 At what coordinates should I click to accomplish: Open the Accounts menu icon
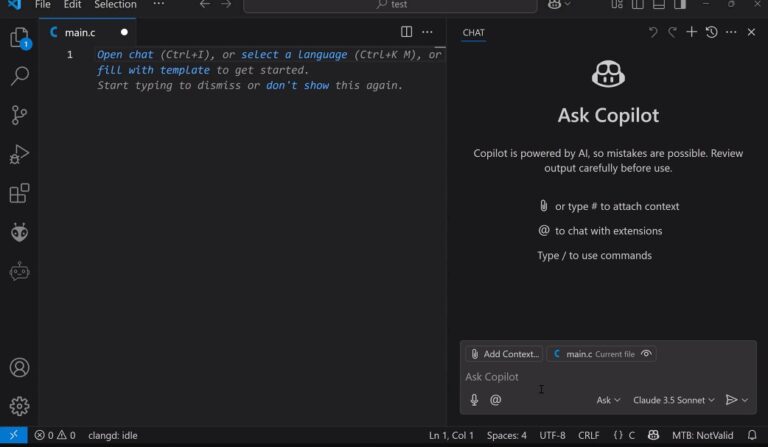[19, 367]
